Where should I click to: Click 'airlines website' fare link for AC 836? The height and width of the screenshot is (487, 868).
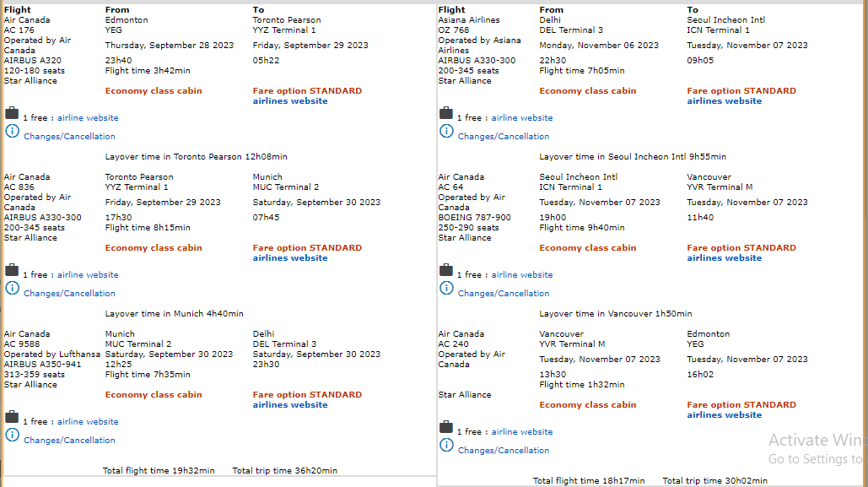point(290,258)
